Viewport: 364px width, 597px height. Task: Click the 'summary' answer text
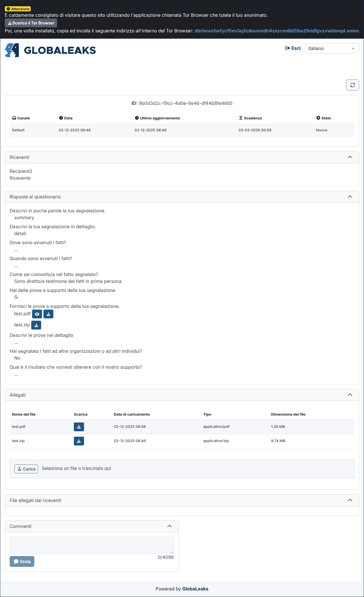pos(24,217)
